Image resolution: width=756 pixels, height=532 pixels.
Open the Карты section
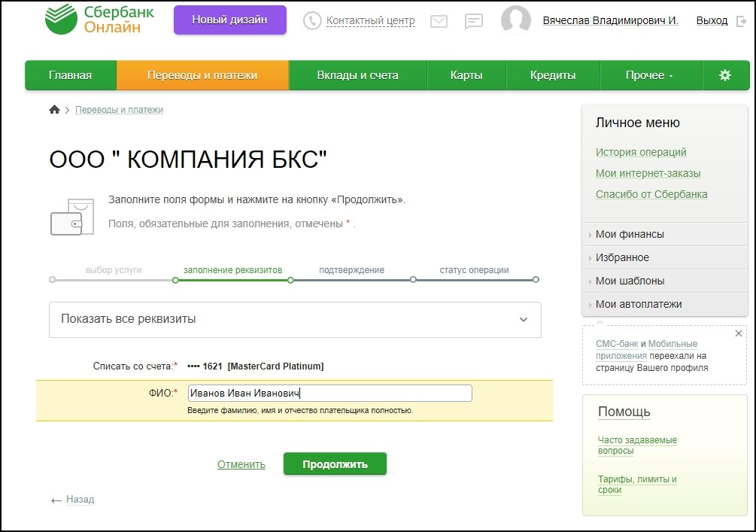tap(466, 75)
